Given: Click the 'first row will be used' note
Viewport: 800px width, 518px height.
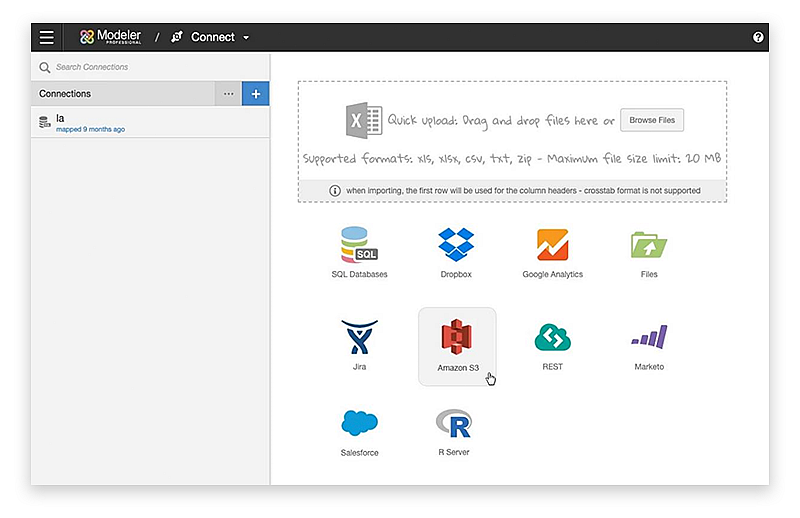Looking at the screenshot, I should [523, 191].
